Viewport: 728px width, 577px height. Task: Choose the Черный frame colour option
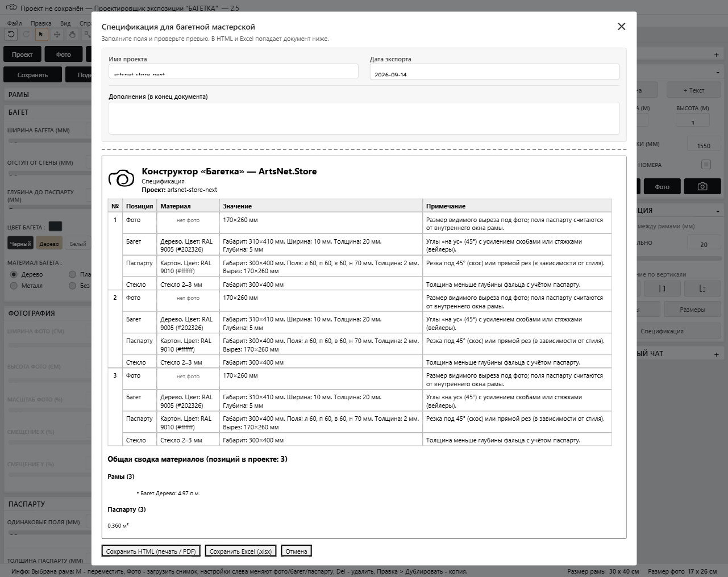click(20, 244)
